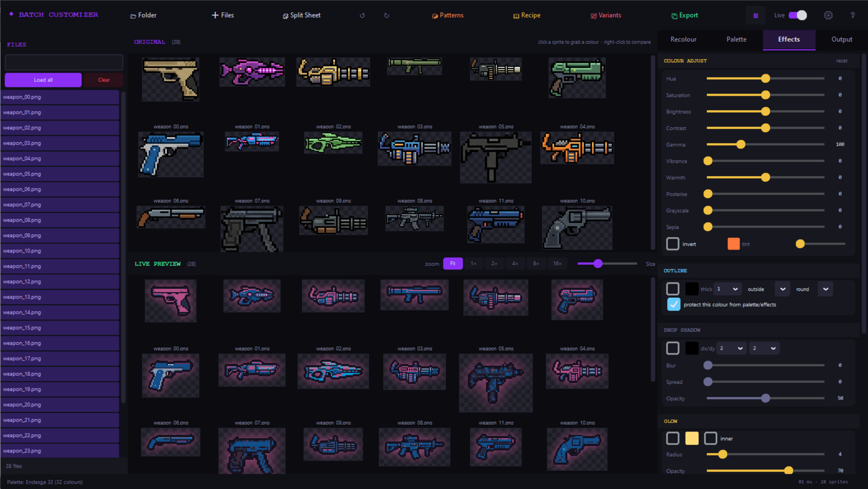This screenshot has width=868, height=489.
Task: Click the weapon_00 pink pistol in Live Preview
Action: [171, 301]
